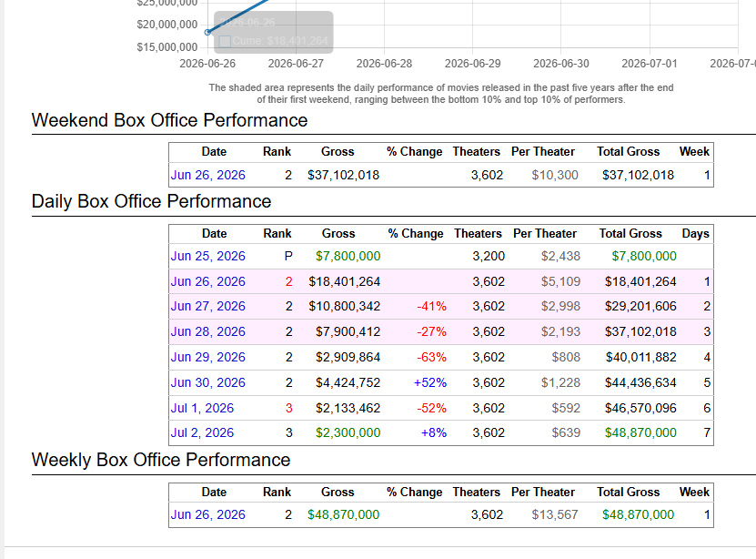Select the $639 per theater value
The height and width of the screenshot is (559, 756).
[x=566, y=432]
